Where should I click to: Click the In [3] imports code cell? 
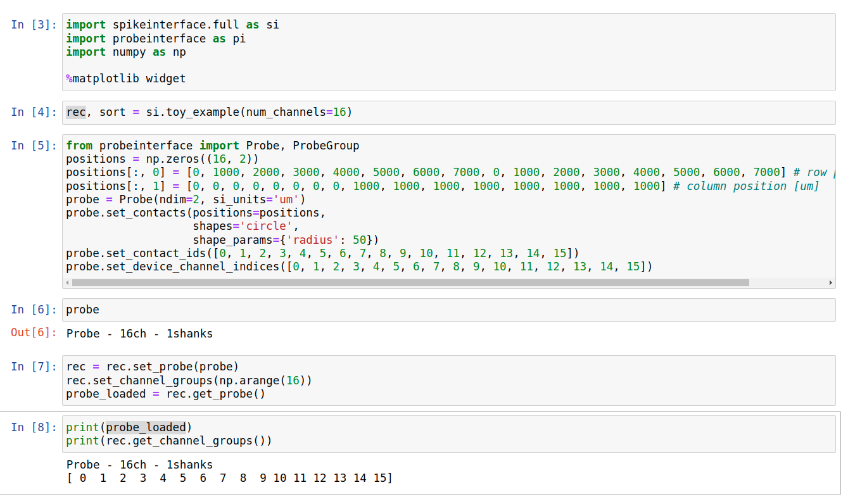(x=448, y=53)
